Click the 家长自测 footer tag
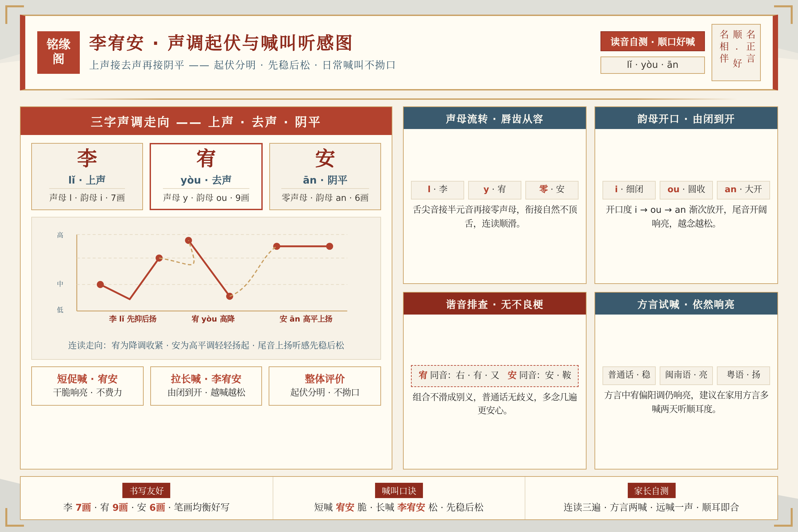Image resolution: width=798 pixels, height=532 pixels. click(x=651, y=491)
